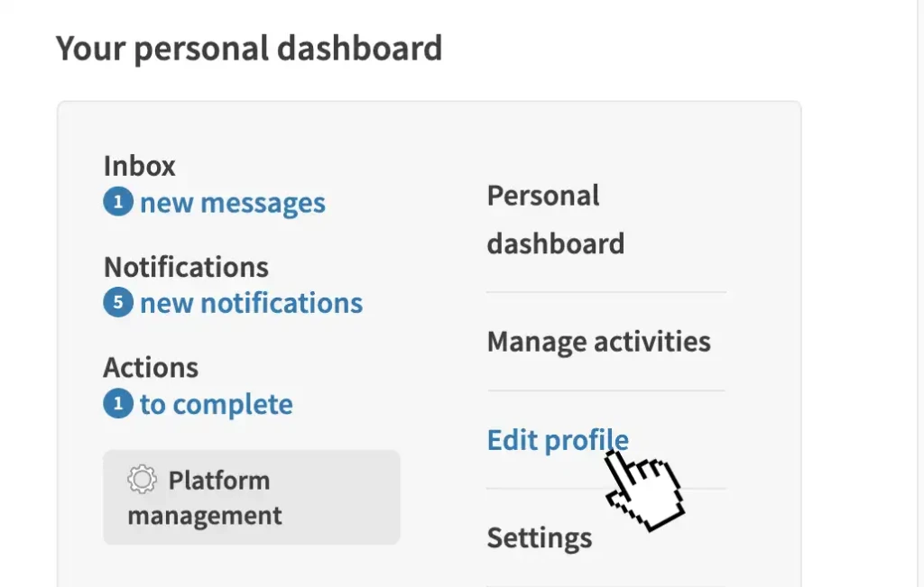Click the empty area right of Inbox heading
Image resolution: width=924 pixels, height=587 pixels.
(298, 166)
